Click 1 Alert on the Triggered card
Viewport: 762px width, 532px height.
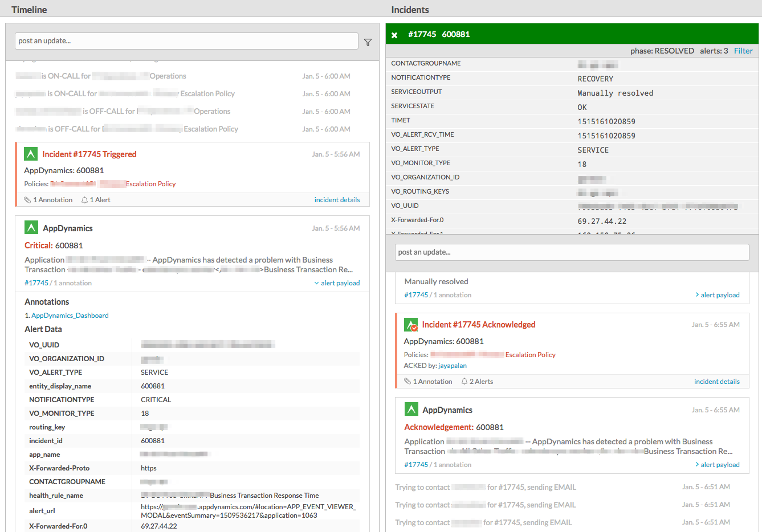[100, 200]
